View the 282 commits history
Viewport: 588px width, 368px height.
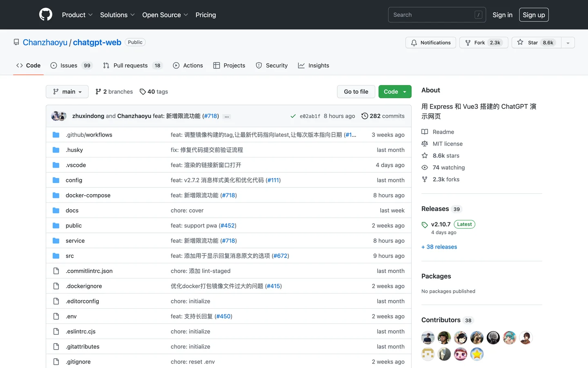[x=383, y=116]
